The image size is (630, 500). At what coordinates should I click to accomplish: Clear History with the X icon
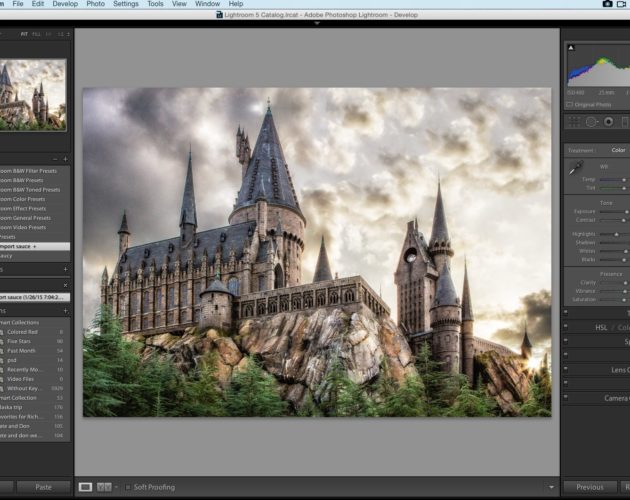(x=65, y=285)
